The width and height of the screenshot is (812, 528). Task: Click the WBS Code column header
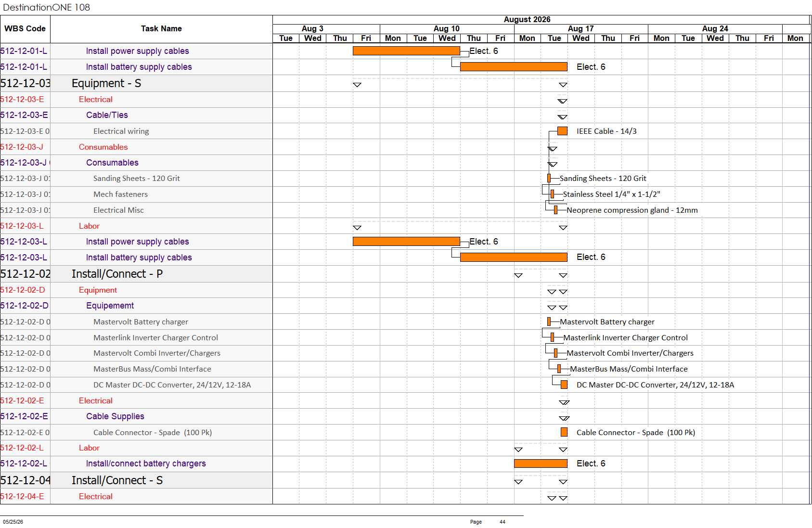tap(25, 29)
